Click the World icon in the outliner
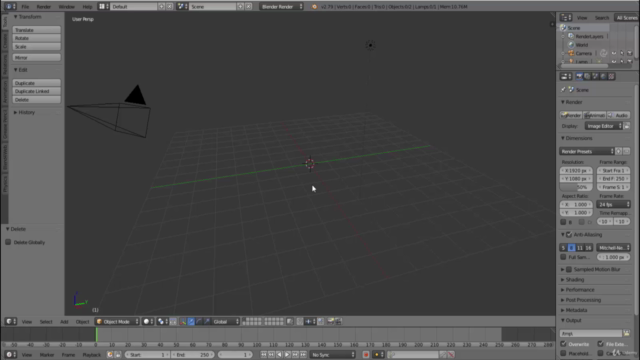 click(x=571, y=45)
